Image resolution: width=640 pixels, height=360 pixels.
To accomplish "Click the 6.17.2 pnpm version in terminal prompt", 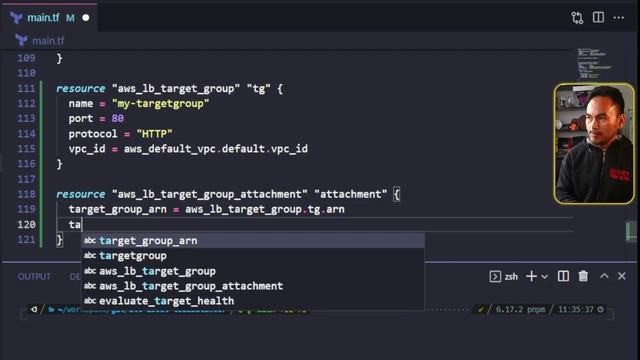I will pos(520,309).
